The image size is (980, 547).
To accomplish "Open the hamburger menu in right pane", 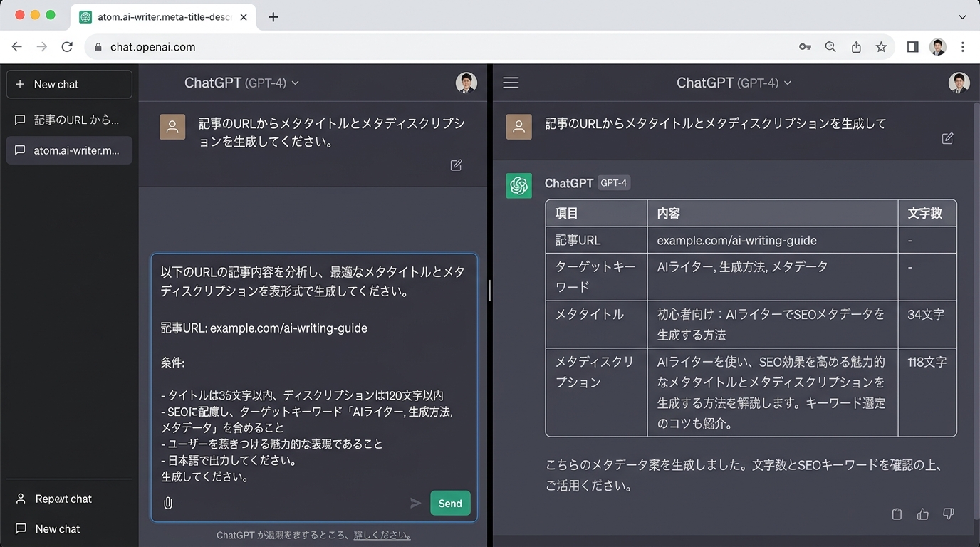I will (x=511, y=83).
